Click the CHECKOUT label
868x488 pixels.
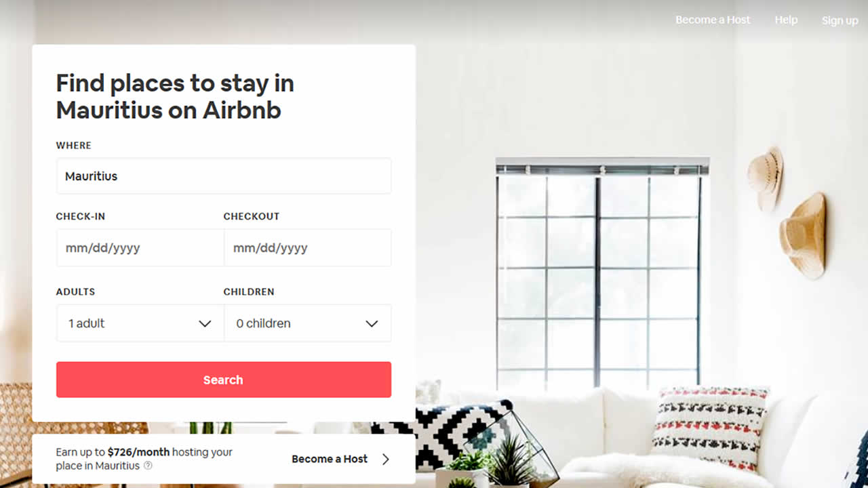pos(252,216)
